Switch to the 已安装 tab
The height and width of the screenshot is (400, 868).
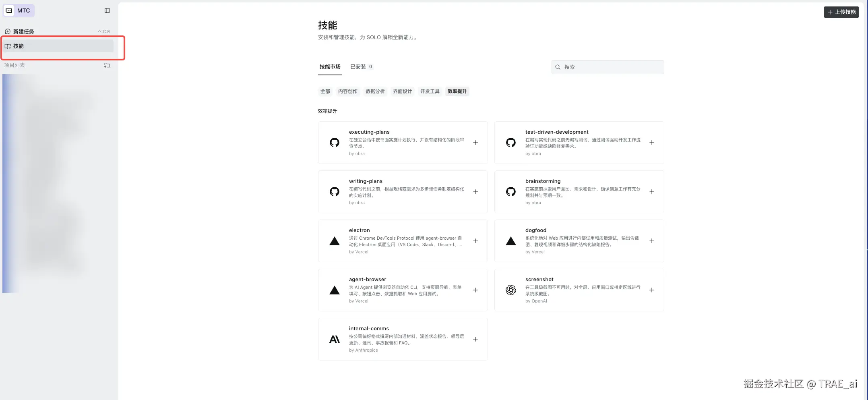pos(362,67)
